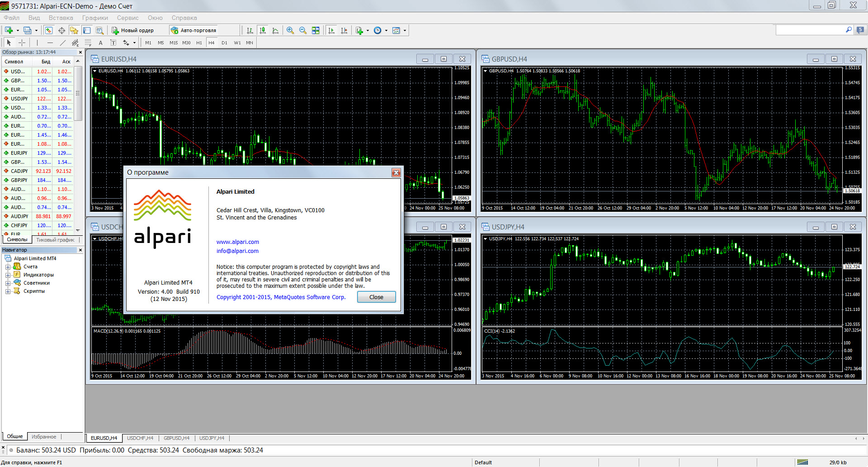Switch to M1 timeframe
868x467 pixels.
point(148,43)
